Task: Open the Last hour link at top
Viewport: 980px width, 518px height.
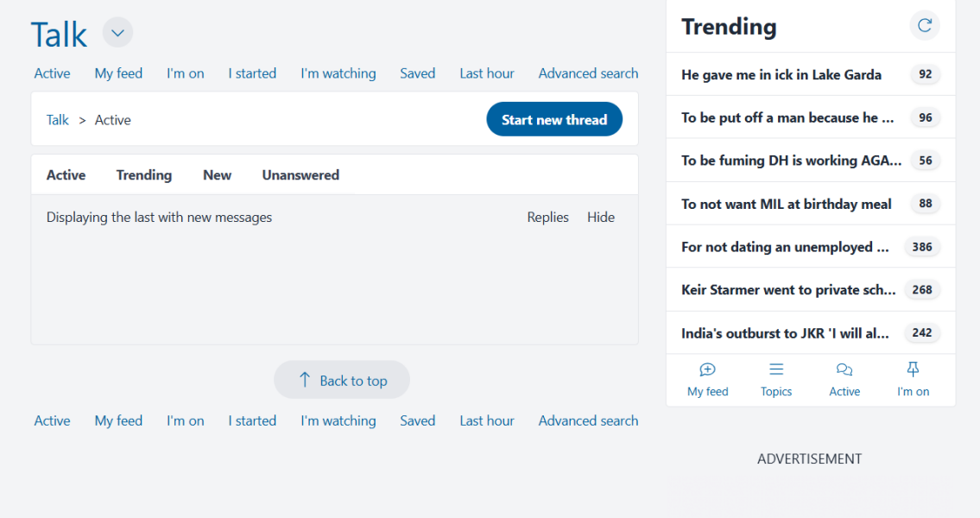Action: (487, 73)
